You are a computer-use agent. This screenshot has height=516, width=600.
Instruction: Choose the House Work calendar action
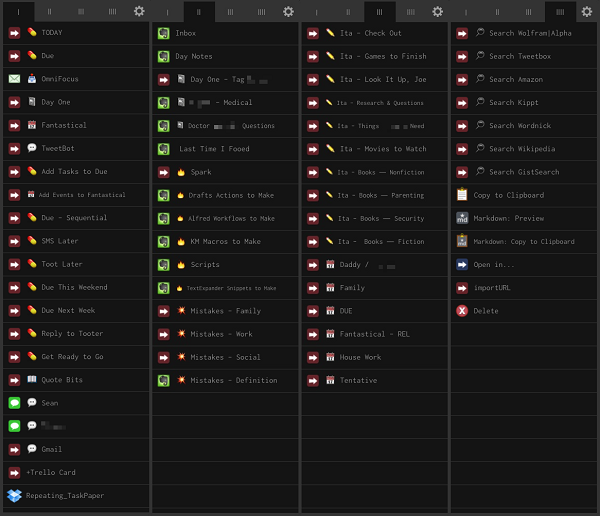tap(375, 358)
